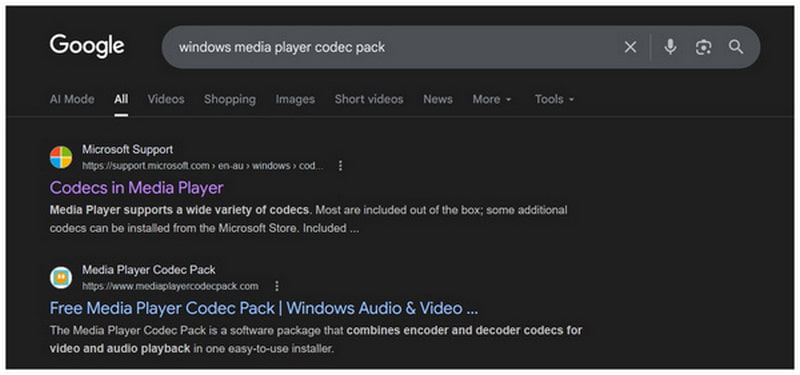Click the Microsoft Support site name
Screen dimensions: 800x375
[x=128, y=149]
